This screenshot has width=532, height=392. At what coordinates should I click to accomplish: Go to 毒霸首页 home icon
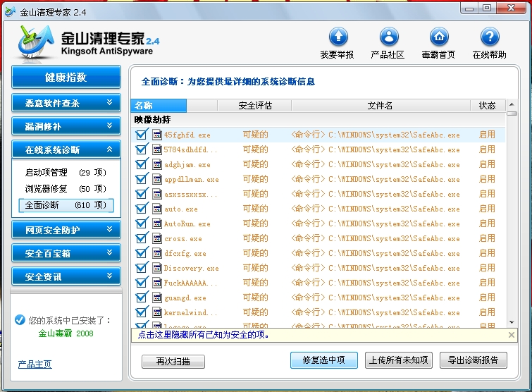tap(439, 37)
